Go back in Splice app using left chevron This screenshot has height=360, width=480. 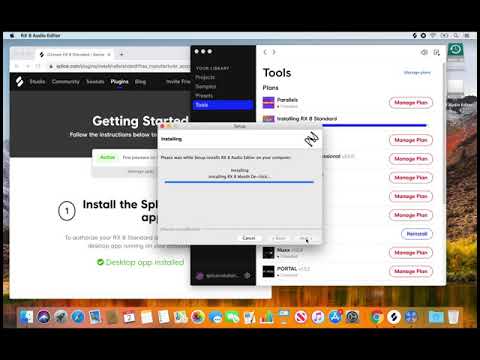265,52
